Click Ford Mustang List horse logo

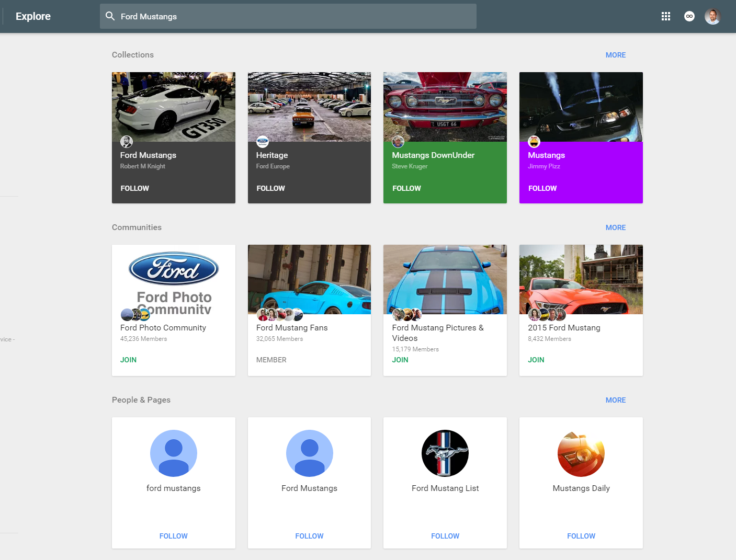pos(445,453)
